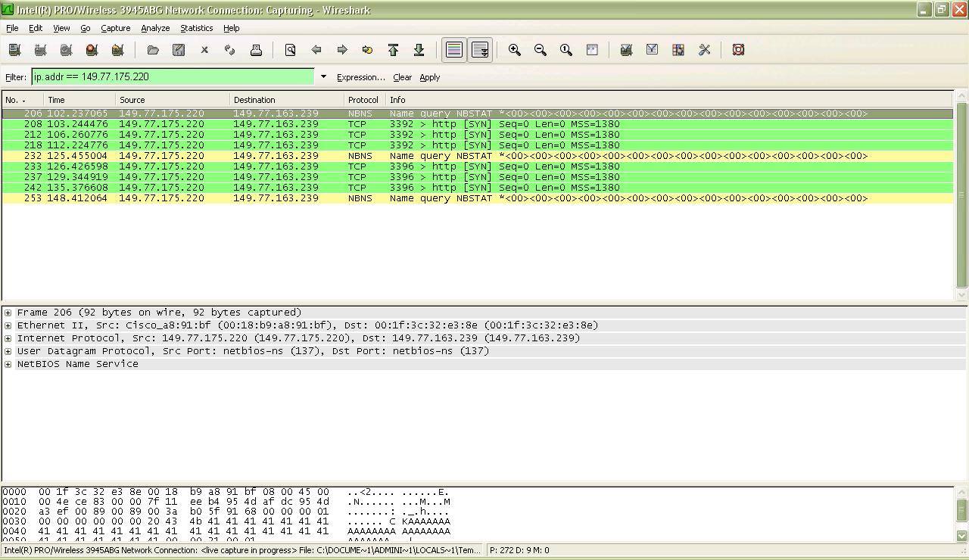Stop the running live capture icon
Screen dimensions: 969x560
(92, 50)
